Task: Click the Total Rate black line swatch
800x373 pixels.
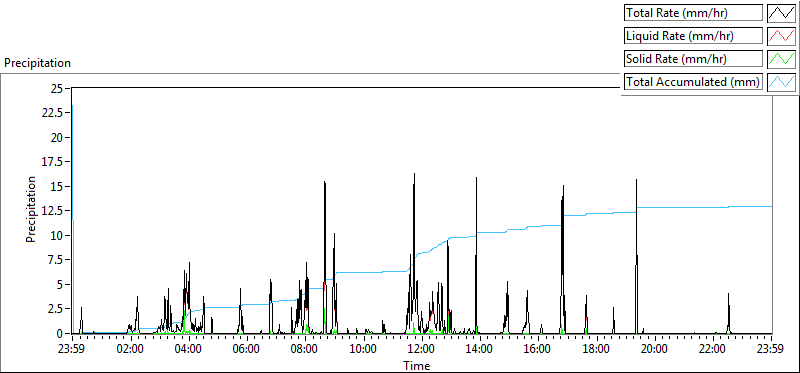Action: [x=781, y=13]
